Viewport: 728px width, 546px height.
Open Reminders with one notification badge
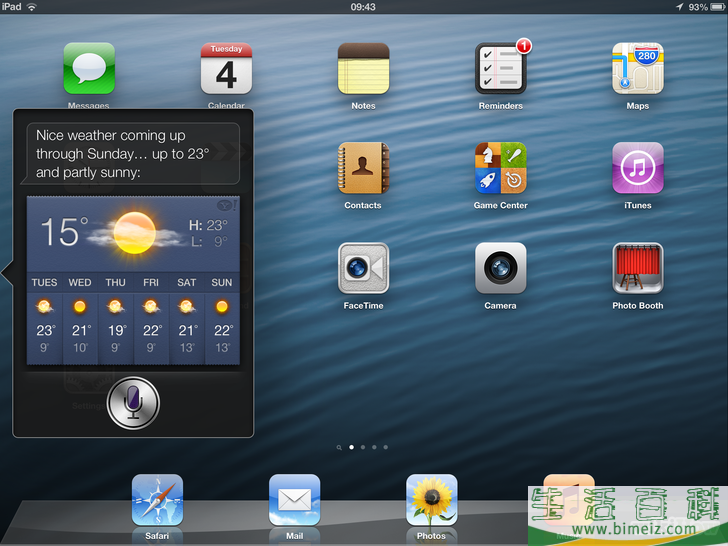click(x=500, y=69)
